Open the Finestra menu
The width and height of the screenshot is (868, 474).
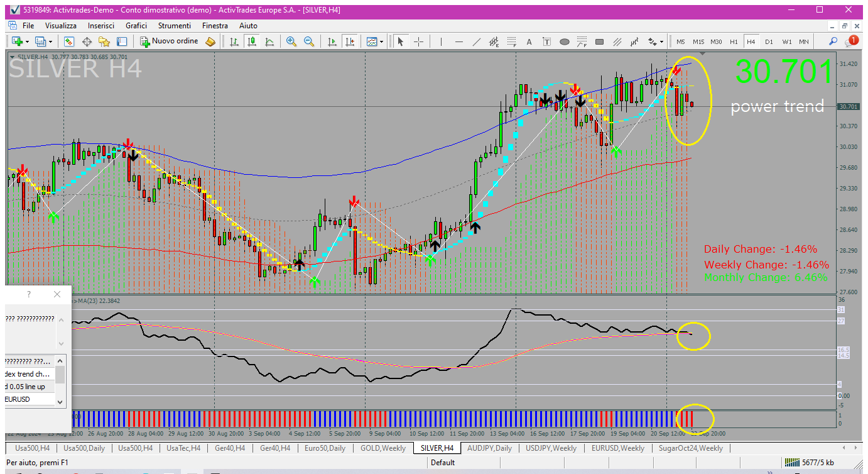(215, 26)
